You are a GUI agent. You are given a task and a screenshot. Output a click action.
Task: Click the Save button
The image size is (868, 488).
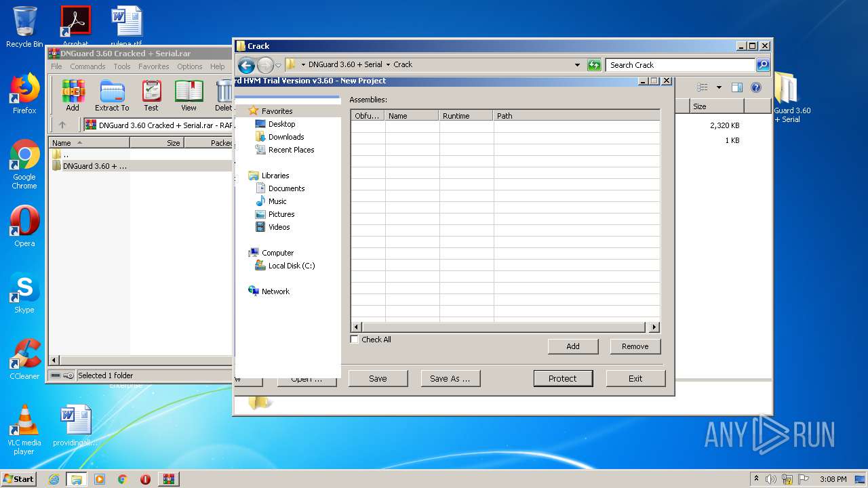[378, 378]
